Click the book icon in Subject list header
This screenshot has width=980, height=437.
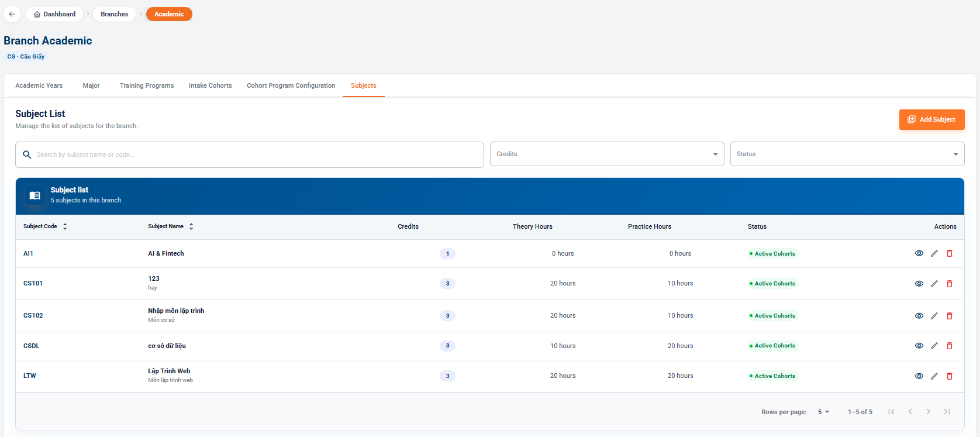pos(35,195)
